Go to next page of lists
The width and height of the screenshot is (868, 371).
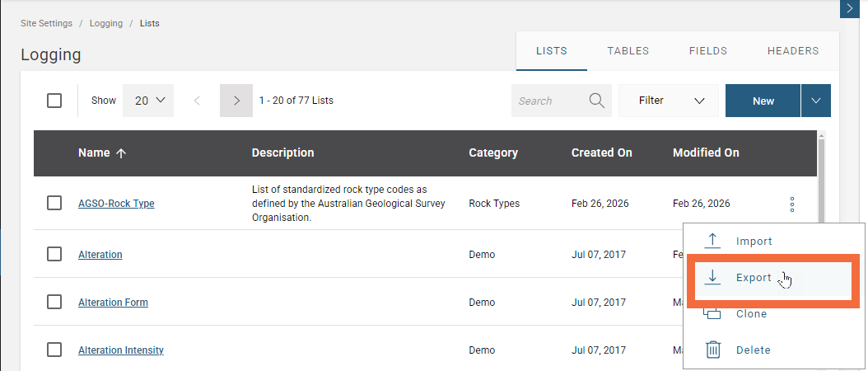point(236,101)
